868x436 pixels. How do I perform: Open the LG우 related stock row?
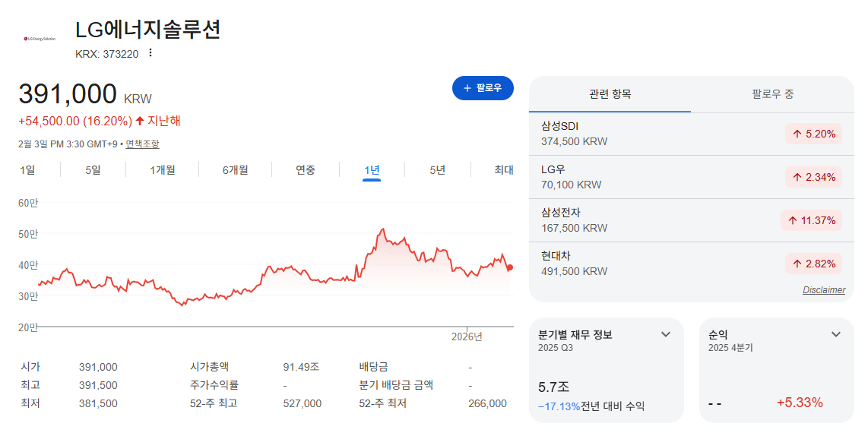pyautogui.click(x=692, y=177)
